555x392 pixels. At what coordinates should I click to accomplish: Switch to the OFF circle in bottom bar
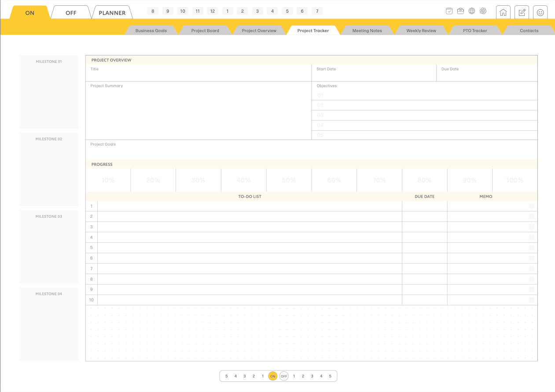coord(284,376)
